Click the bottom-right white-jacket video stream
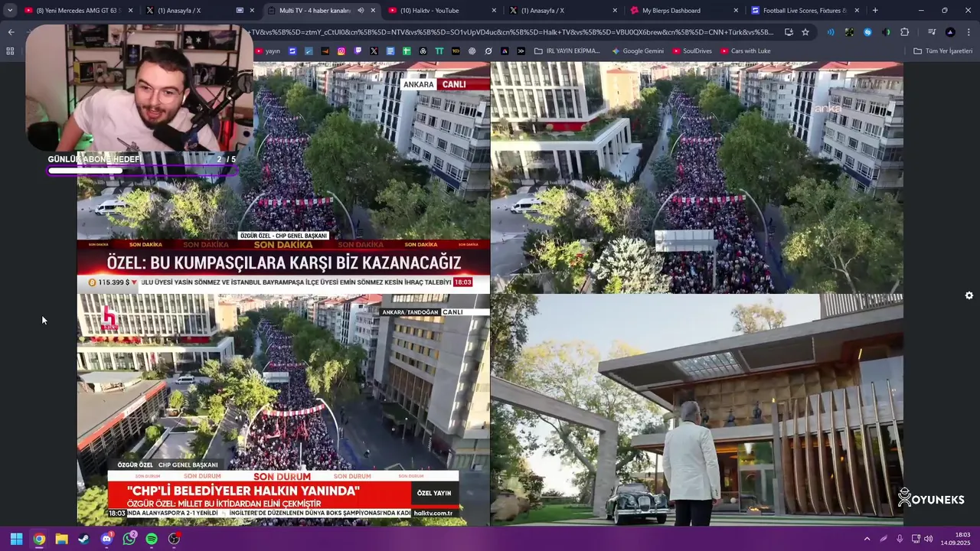 (697, 409)
